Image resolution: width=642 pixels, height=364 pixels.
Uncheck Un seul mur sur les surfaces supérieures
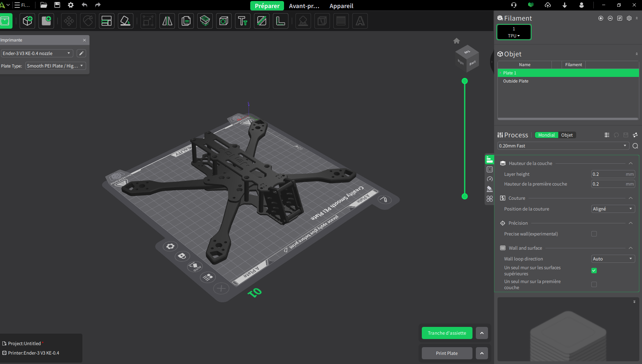click(594, 271)
